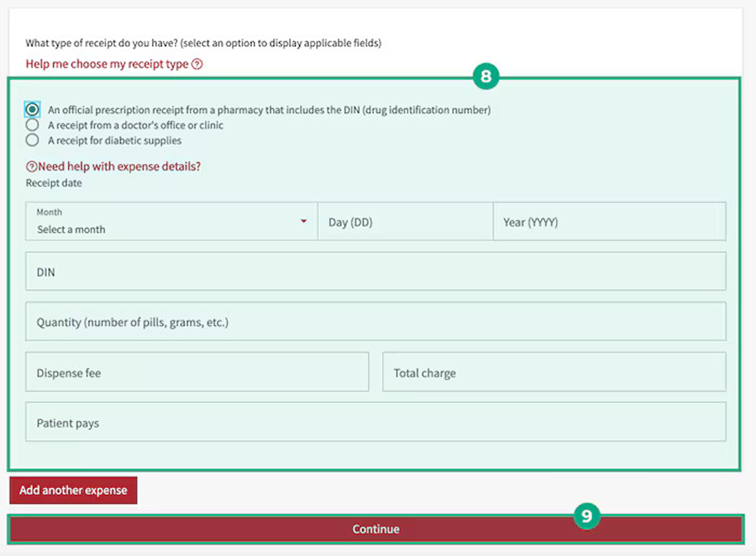Select receipt for diabetic supplies option
The height and width of the screenshot is (556, 756).
pos(32,140)
